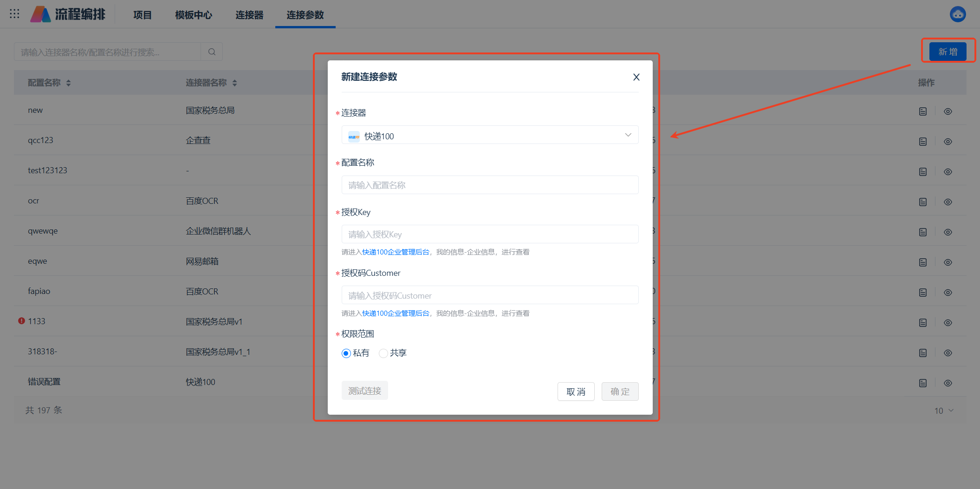Screen dimensions: 980x489
Task: View the ocr row with the eye icon
Action: [948, 202]
